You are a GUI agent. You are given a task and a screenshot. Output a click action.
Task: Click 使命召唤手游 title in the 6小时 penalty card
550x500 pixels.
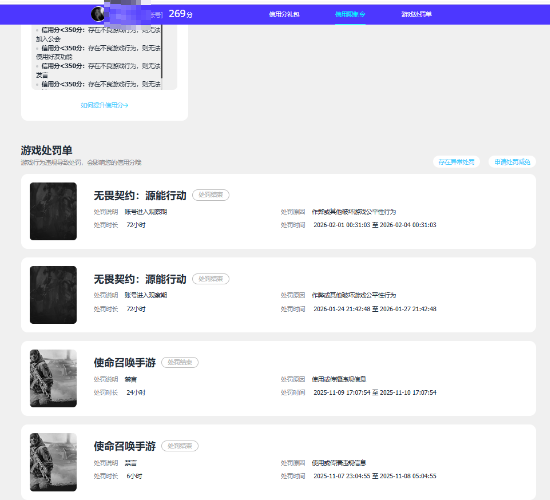point(125,446)
